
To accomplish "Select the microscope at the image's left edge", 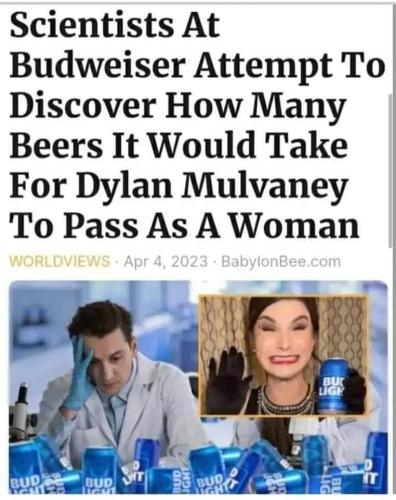I will click(22, 413).
